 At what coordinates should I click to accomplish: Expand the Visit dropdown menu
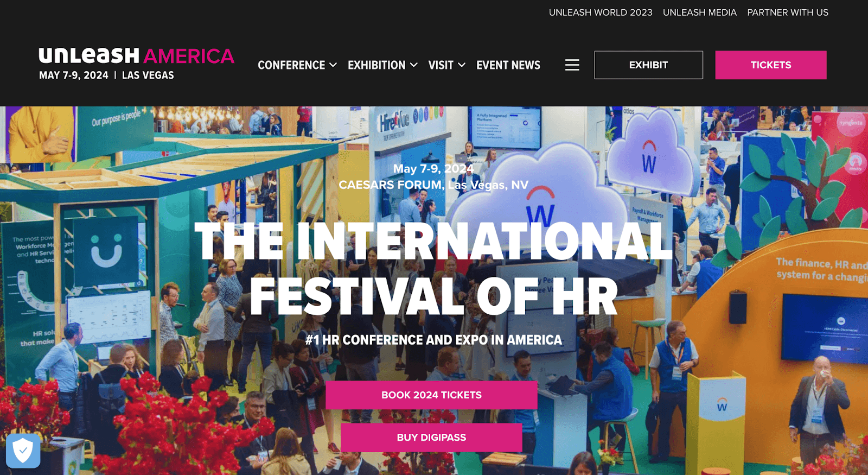pos(446,65)
